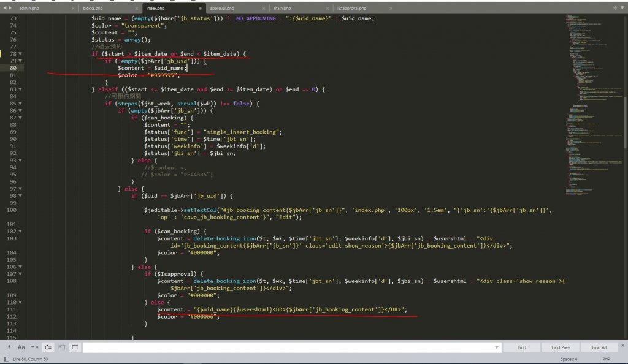Collapse the fold arrow at line 83
The width and height of the screenshot is (628, 364).
pos(20,89)
